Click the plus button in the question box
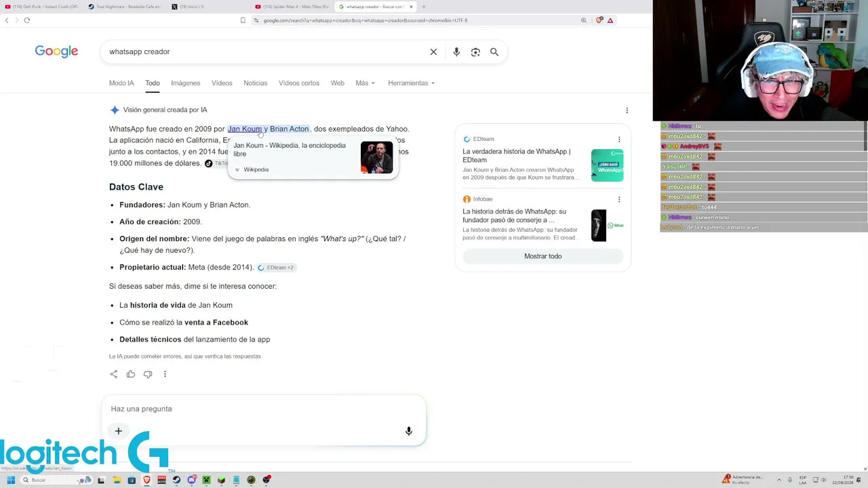The image size is (868, 488). (118, 431)
